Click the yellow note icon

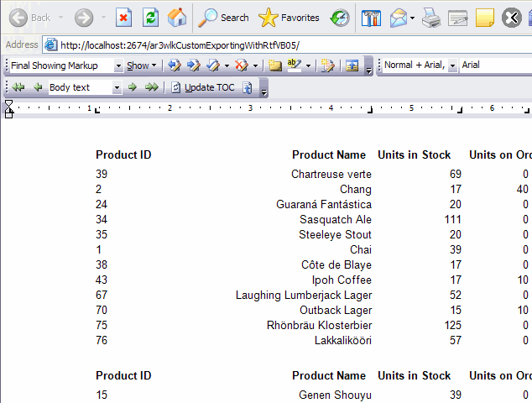pos(484,18)
